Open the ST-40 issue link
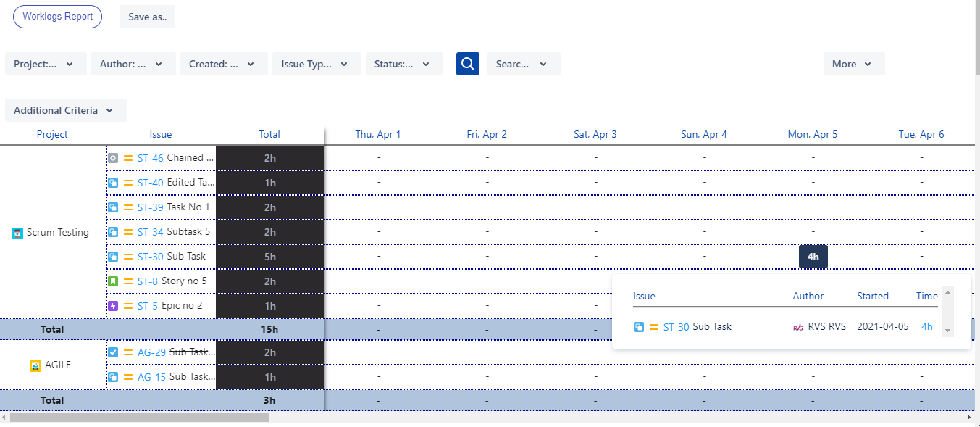 pyautogui.click(x=151, y=183)
